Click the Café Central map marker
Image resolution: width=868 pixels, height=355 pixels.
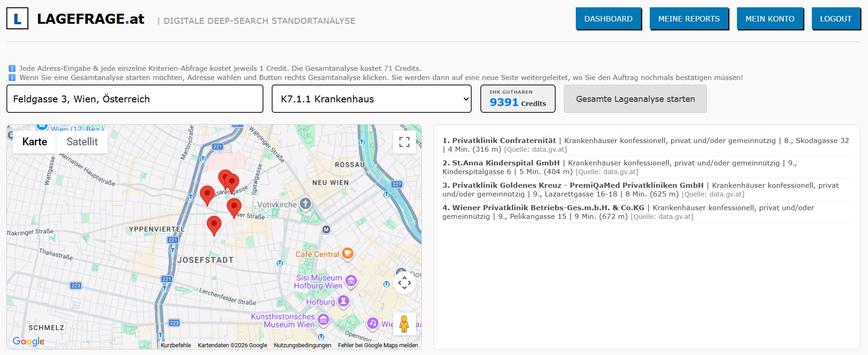(347, 253)
